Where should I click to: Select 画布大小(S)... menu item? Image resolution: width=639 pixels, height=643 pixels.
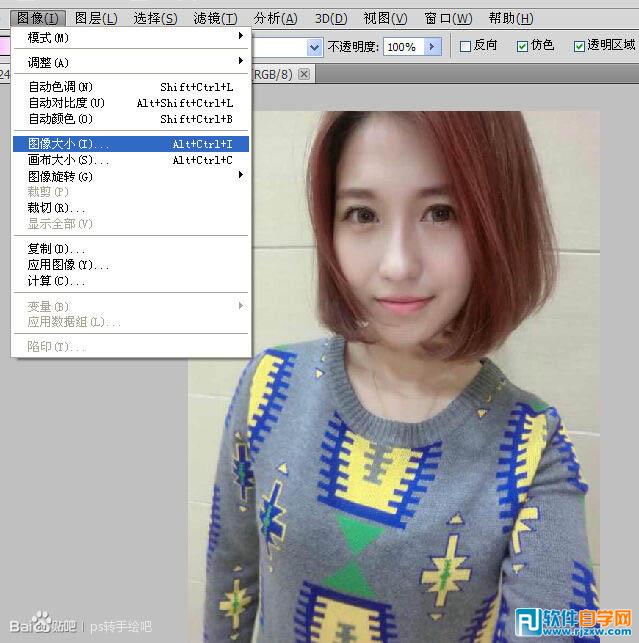[x=131, y=160]
